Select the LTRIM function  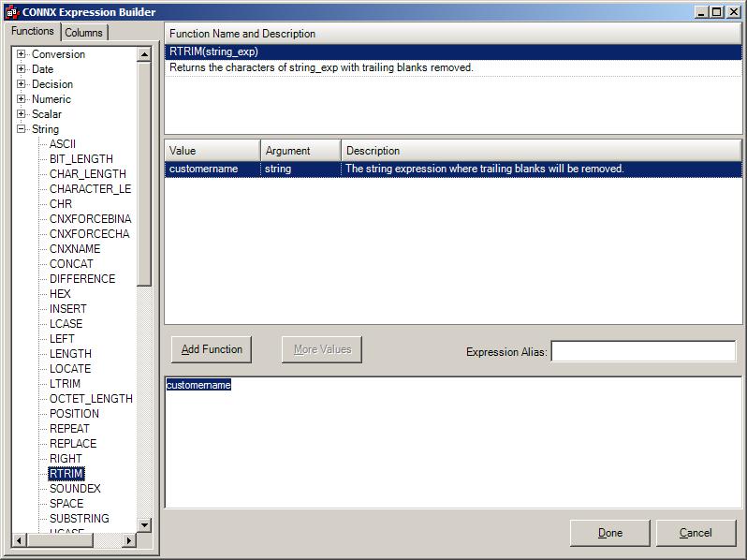click(x=65, y=384)
